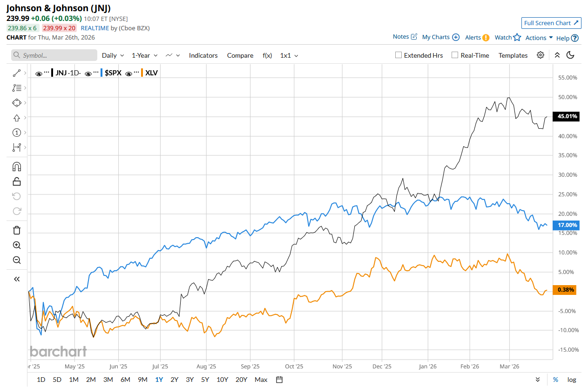The height and width of the screenshot is (387, 588).
Task: Zoom in on the chart
Action: (17, 245)
